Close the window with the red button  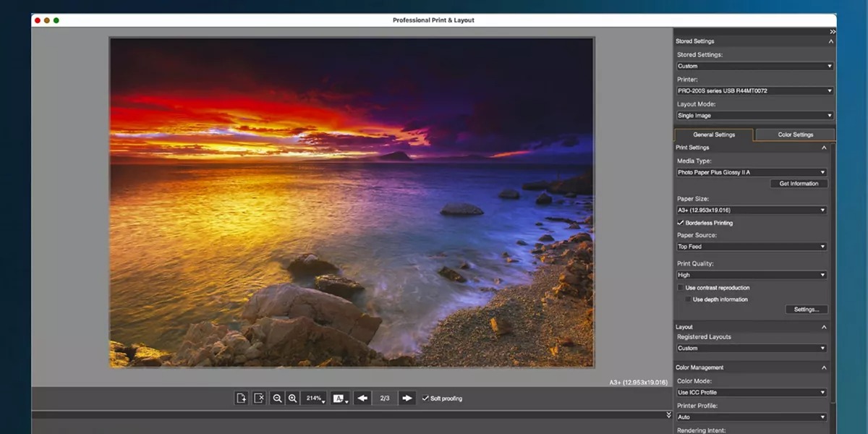[x=38, y=20]
